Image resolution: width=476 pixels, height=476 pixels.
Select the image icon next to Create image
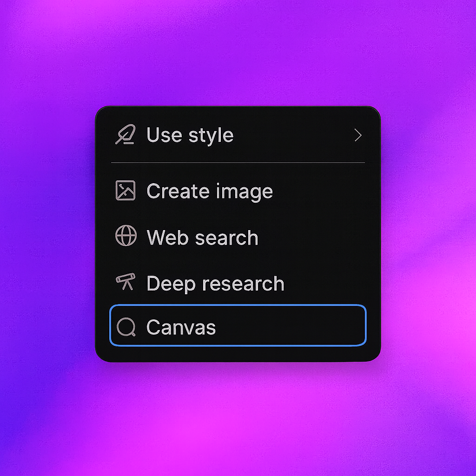click(x=125, y=191)
